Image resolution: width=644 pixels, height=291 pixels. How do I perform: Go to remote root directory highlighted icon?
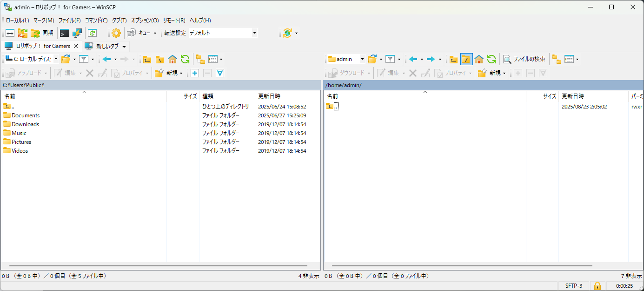pyautogui.click(x=466, y=59)
